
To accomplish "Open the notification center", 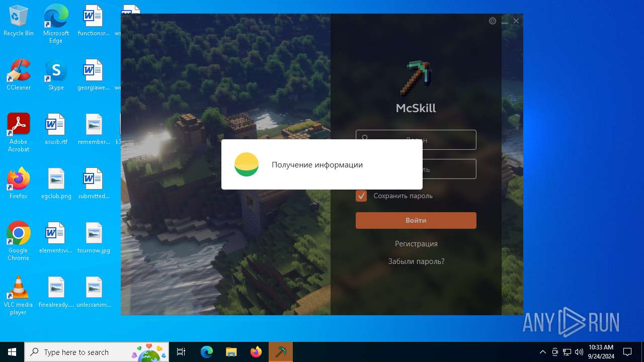I will pyautogui.click(x=627, y=352).
